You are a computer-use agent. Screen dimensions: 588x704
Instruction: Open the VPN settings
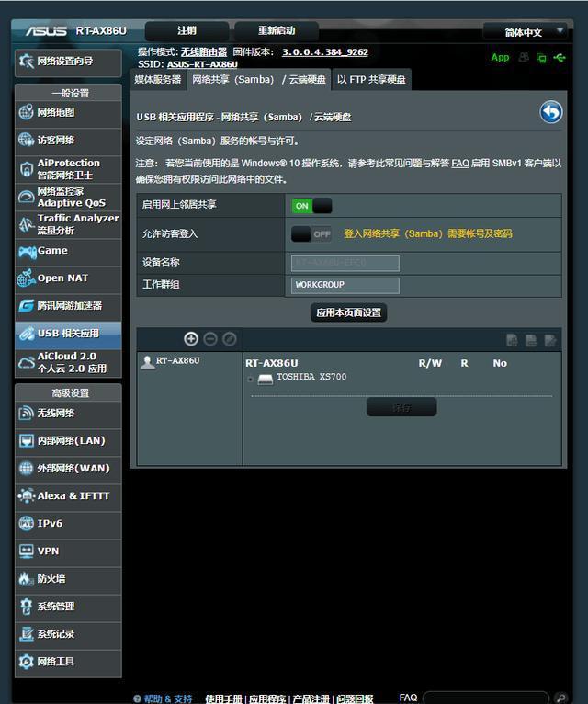[68, 551]
